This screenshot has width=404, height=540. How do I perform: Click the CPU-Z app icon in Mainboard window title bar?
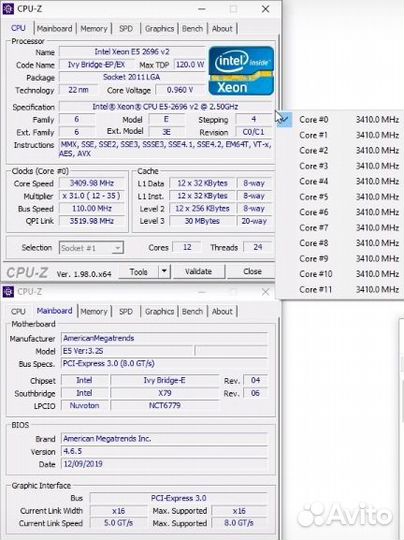tap(8, 292)
